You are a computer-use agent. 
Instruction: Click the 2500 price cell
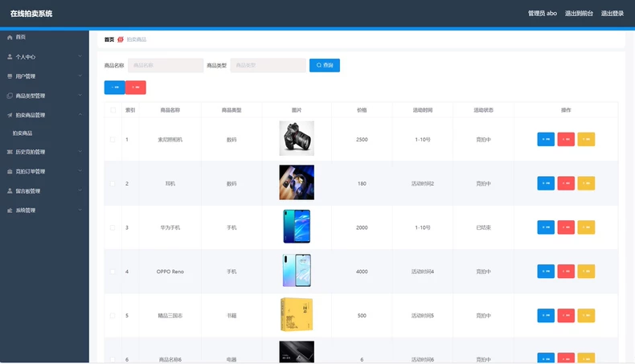click(x=362, y=140)
